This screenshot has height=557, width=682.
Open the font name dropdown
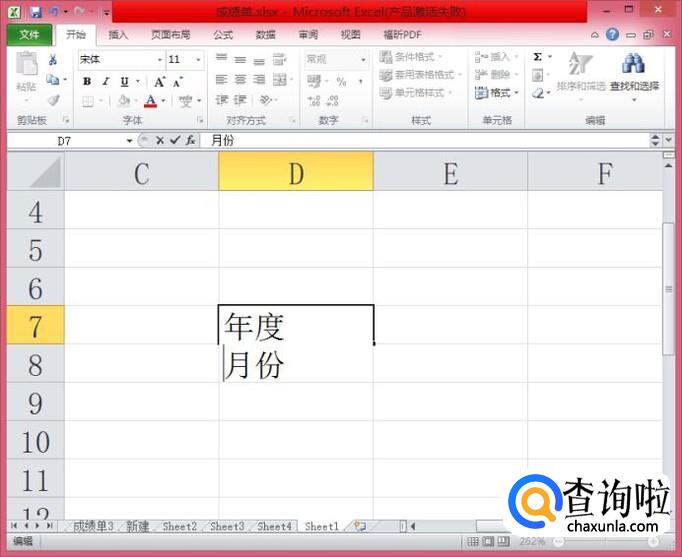pyautogui.click(x=160, y=60)
